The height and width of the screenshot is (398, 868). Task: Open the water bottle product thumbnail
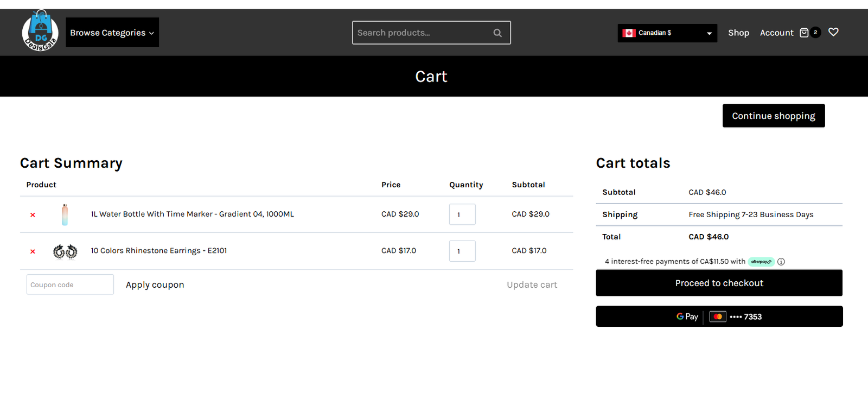click(65, 214)
